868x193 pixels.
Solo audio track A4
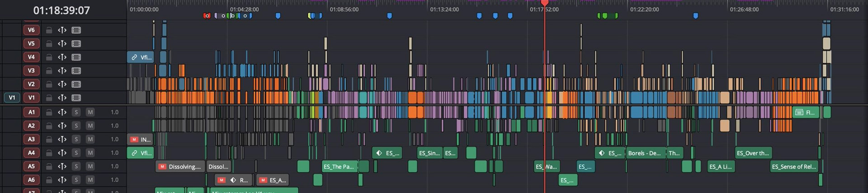click(76, 153)
